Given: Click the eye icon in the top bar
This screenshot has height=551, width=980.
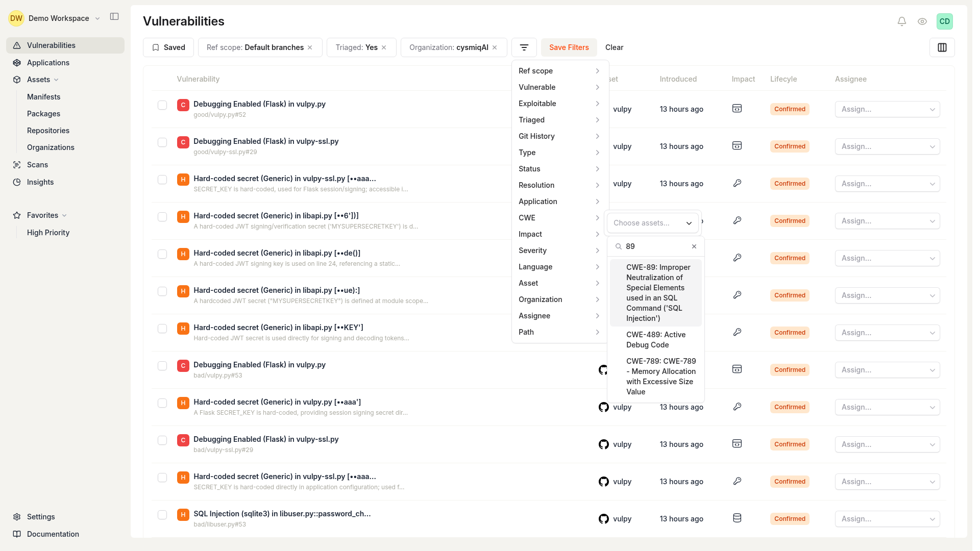Looking at the screenshot, I should [922, 21].
